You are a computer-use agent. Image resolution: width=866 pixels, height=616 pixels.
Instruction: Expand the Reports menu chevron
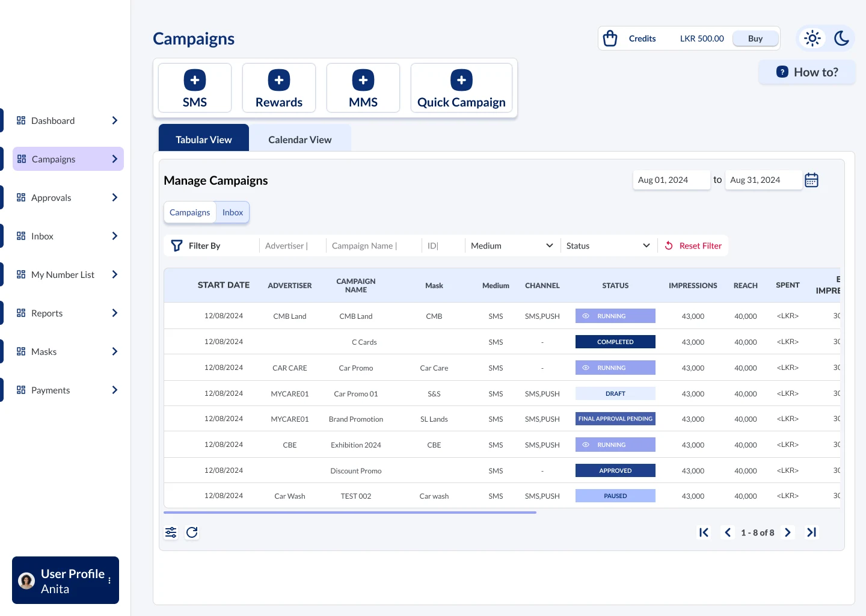(115, 313)
